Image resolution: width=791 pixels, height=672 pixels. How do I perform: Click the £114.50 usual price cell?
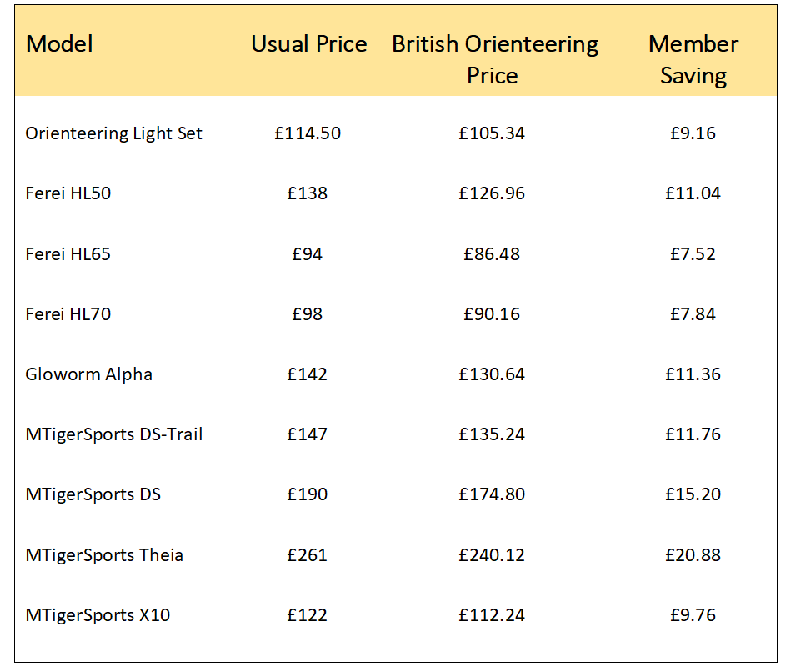coord(308,133)
